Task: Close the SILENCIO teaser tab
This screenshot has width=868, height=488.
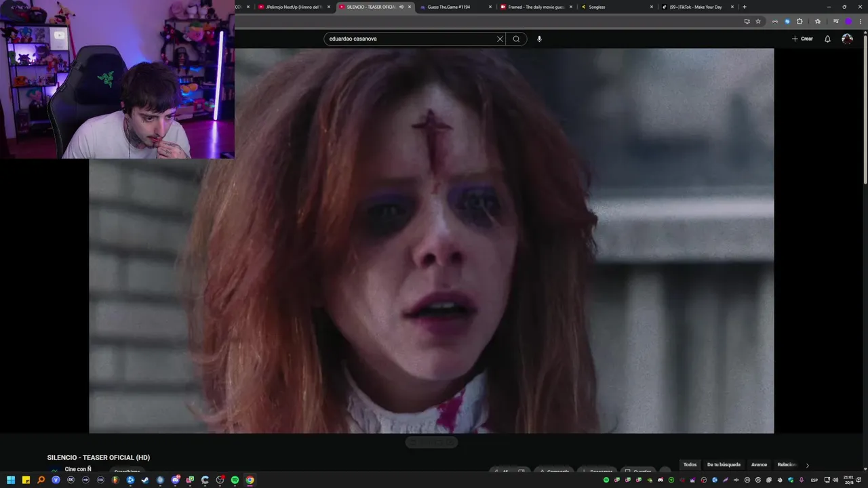Action: [410, 7]
